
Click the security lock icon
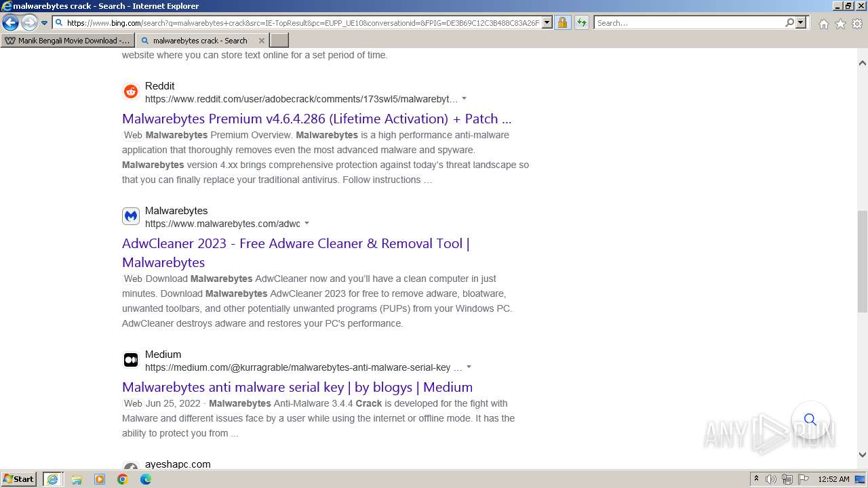pos(562,23)
